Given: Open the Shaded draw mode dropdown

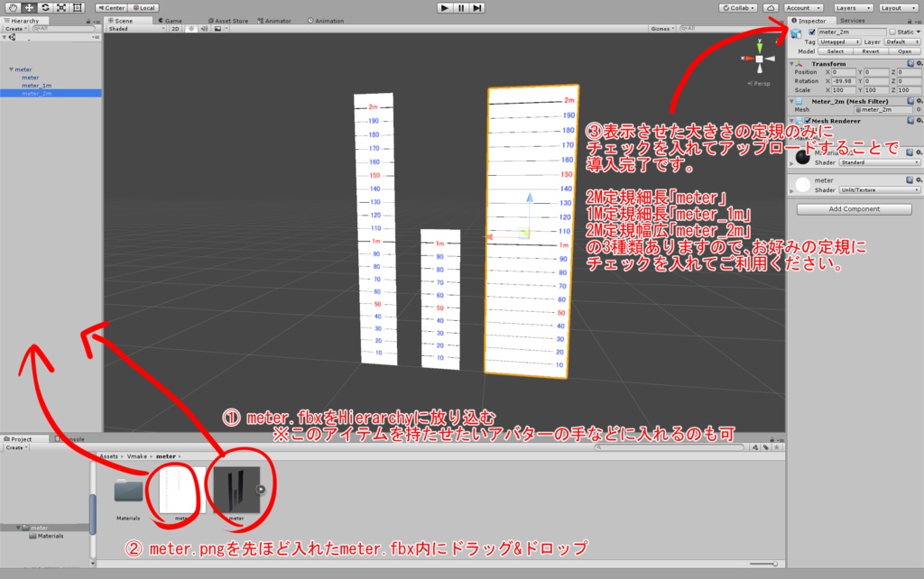Looking at the screenshot, I should (136, 28).
